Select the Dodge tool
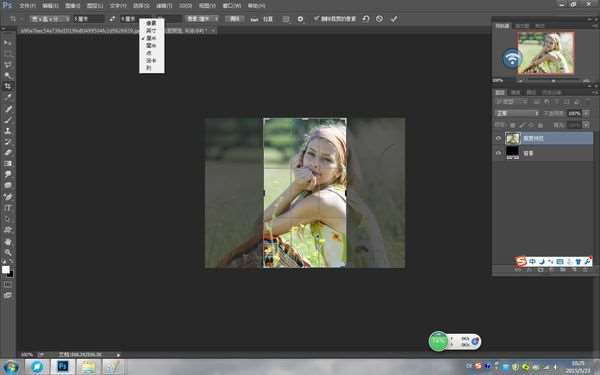This screenshot has width=600, height=375. 8,185
